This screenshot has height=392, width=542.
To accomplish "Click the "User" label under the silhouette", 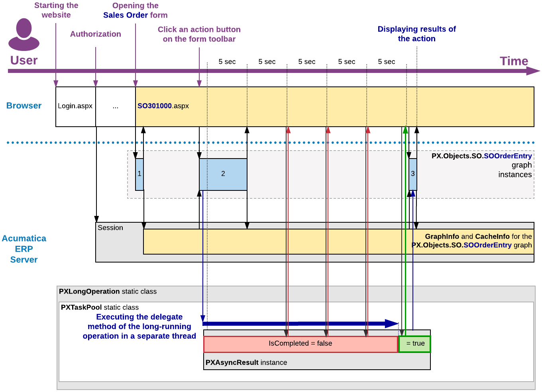I will click(24, 61).
